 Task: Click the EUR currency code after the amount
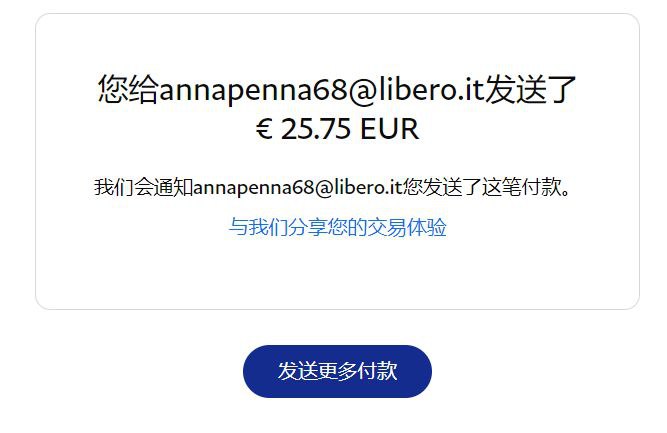389,128
